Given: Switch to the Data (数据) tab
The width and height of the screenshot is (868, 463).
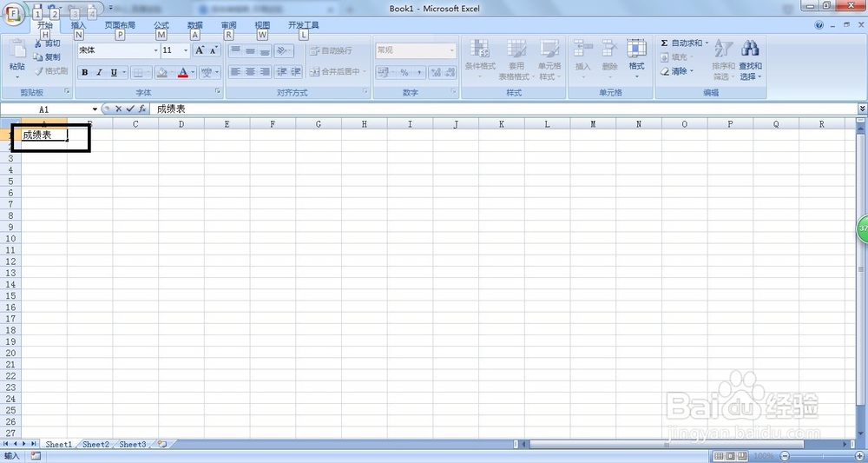Looking at the screenshot, I should (194, 25).
